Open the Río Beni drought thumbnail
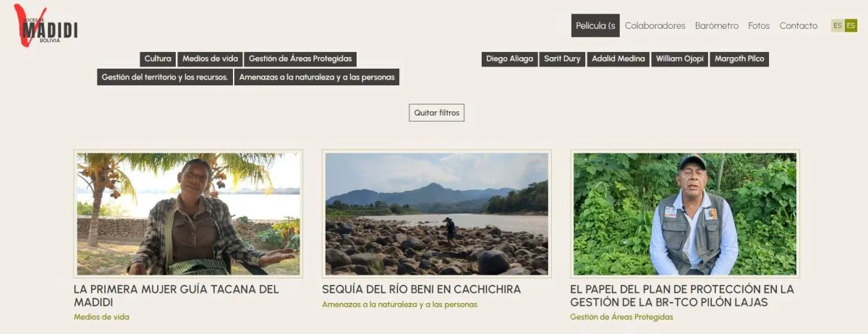Viewport: 868px width, 334px height. pos(436,214)
